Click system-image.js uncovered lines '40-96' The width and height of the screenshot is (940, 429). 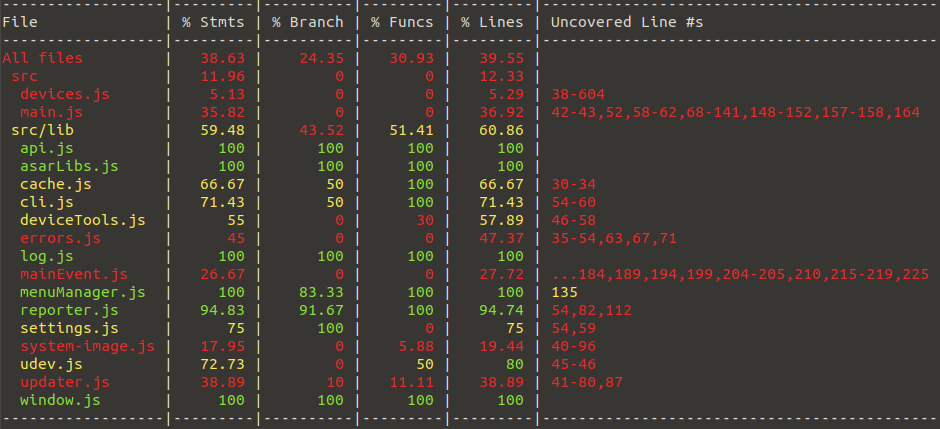pos(573,346)
